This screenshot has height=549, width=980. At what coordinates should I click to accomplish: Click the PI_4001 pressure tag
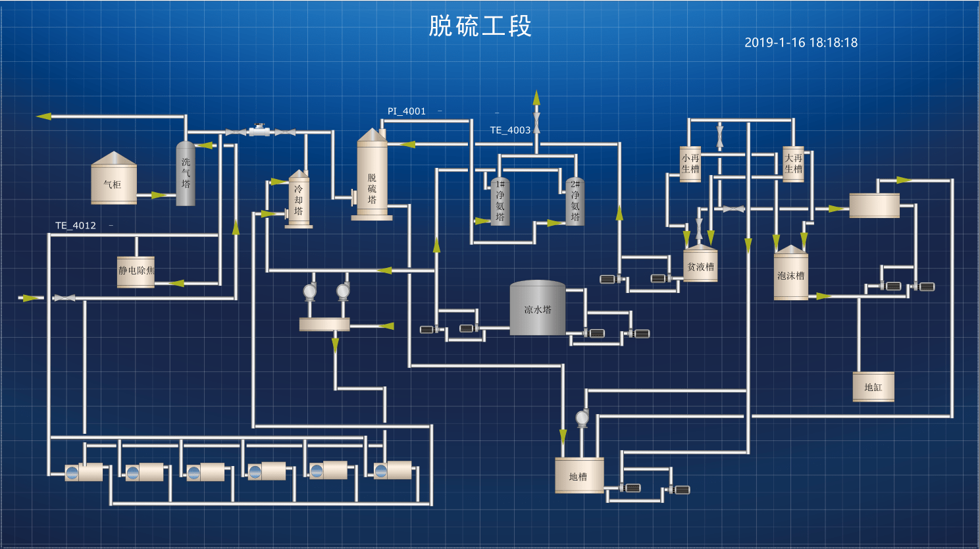pos(407,111)
